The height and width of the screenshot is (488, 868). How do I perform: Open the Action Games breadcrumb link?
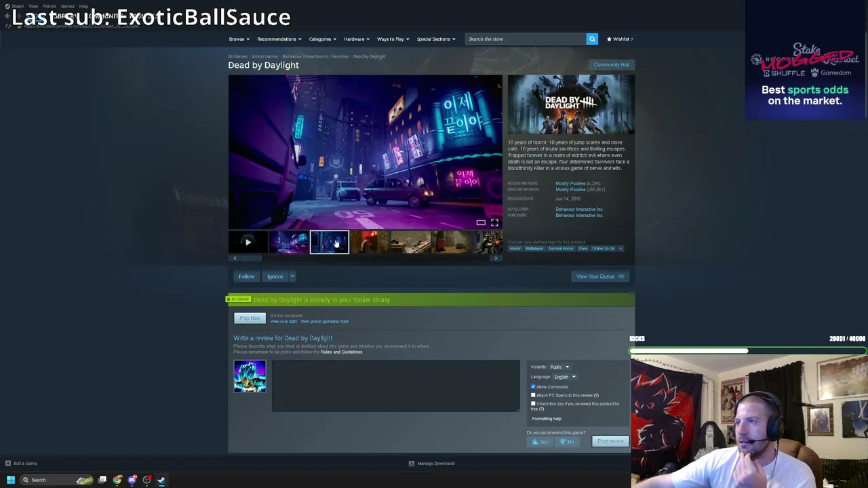coord(265,57)
